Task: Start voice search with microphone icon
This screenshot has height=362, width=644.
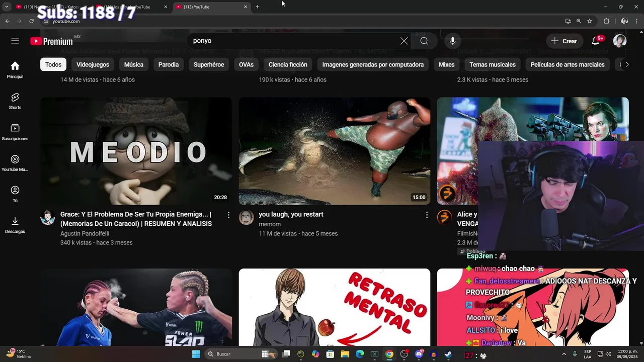Action: tap(453, 41)
